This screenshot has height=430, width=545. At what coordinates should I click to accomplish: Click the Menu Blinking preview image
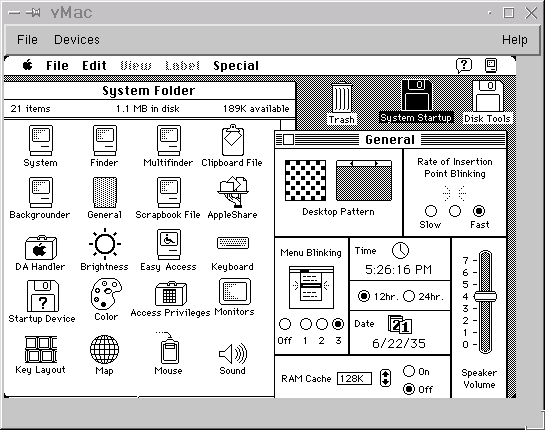click(311, 287)
